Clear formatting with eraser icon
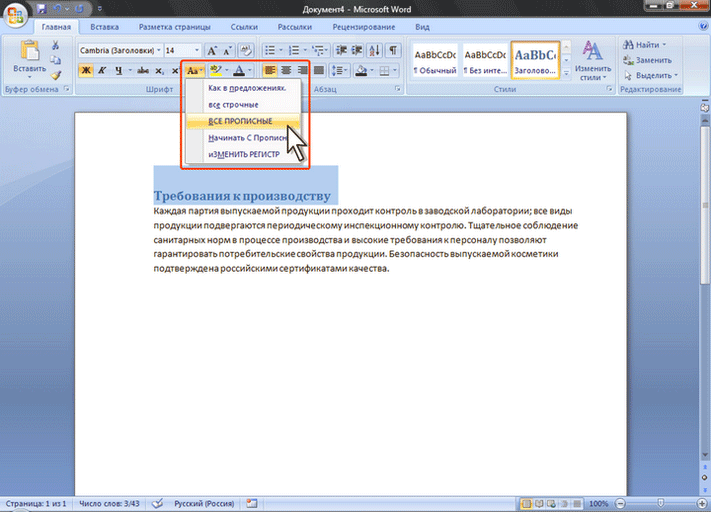Screen dimensions: 711x512 [x=246, y=50]
